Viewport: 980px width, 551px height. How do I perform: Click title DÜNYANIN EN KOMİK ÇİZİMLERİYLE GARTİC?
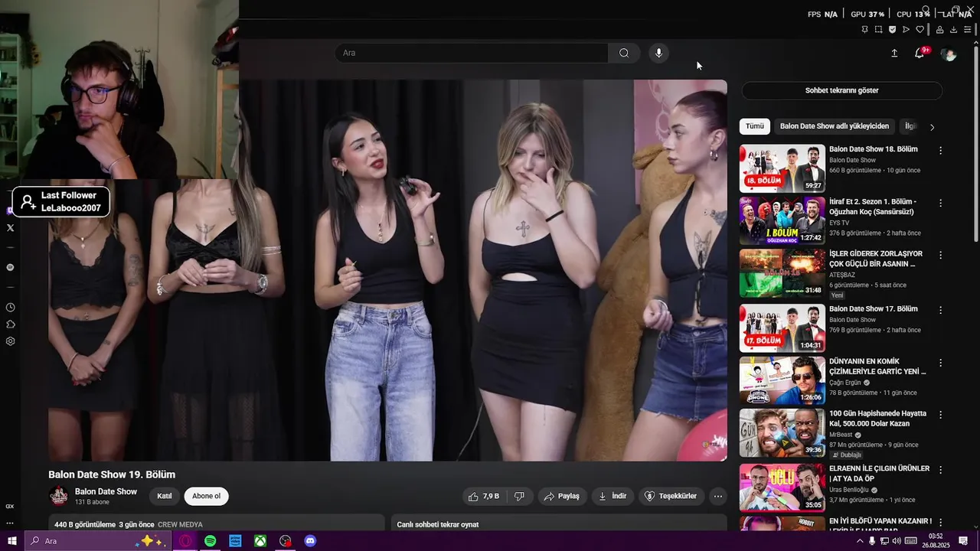tap(877, 367)
